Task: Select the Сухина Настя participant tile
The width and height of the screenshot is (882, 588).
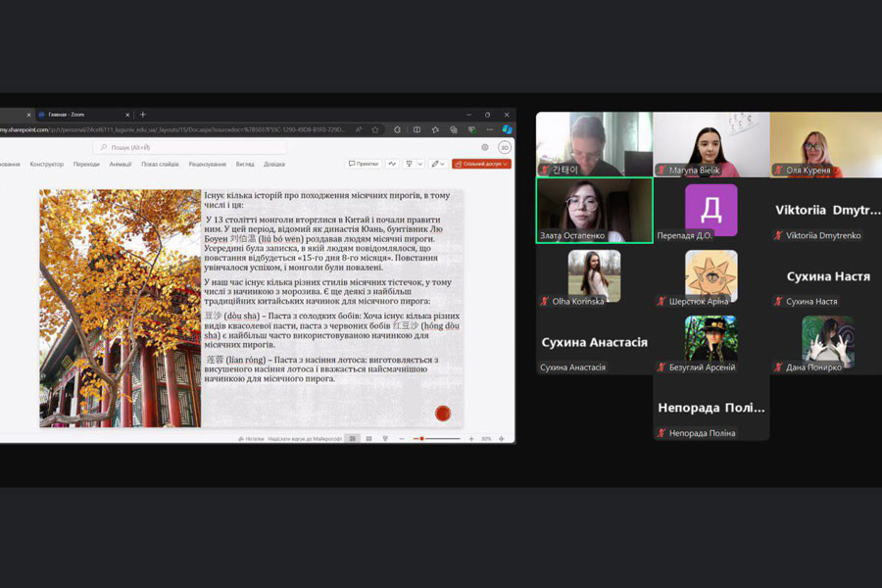Action: [x=826, y=276]
